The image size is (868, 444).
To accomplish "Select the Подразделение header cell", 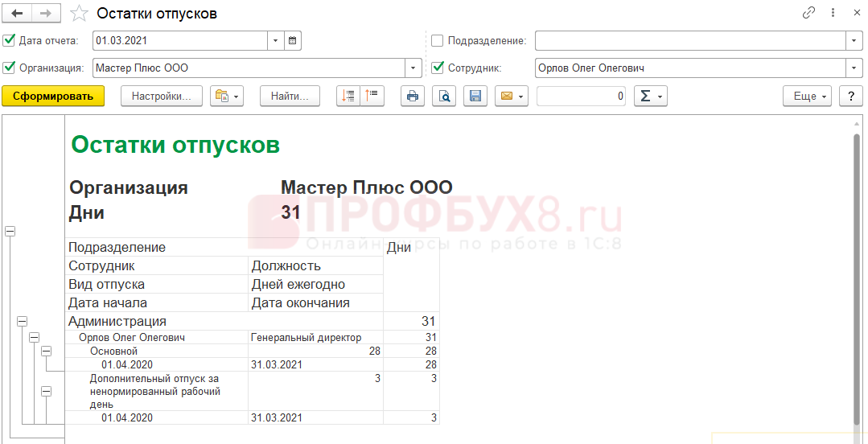I will 224,247.
